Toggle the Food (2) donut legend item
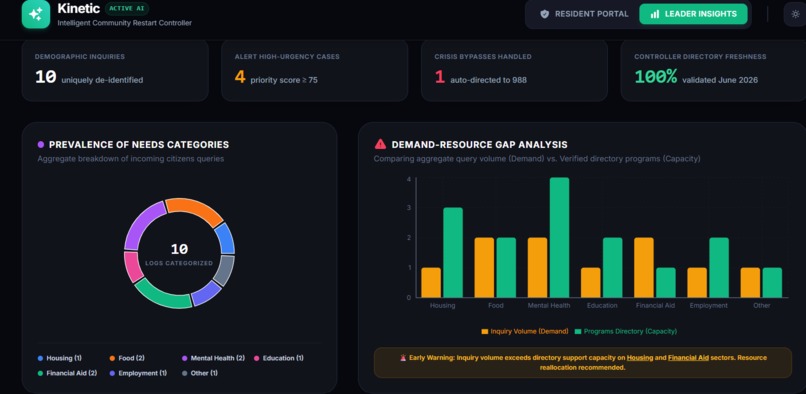Screen dimensions: 806x394 tap(127, 358)
